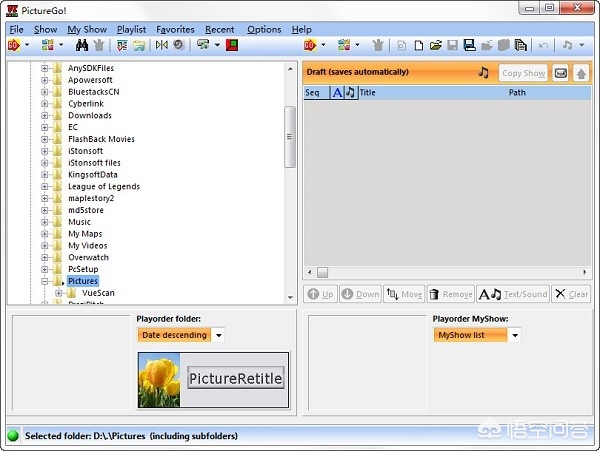Select the League of Legends folder
Image resolution: width=600 pixels, height=451 pixels.
click(x=104, y=186)
